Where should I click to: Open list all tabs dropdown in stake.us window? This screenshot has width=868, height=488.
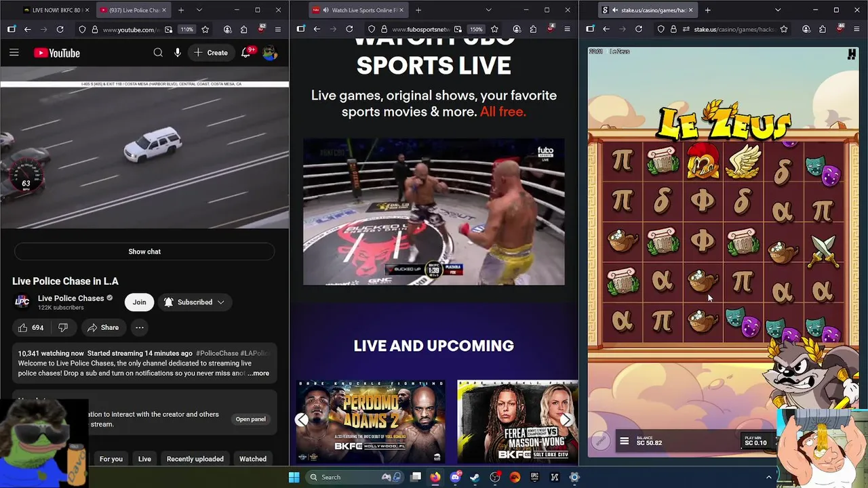click(778, 10)
